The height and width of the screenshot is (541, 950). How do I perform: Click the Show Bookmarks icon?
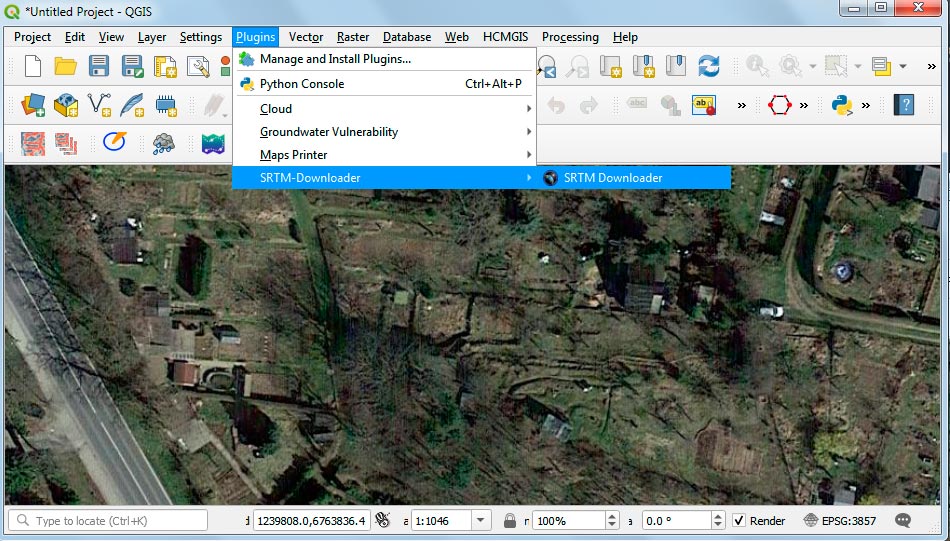pos(676,65)
